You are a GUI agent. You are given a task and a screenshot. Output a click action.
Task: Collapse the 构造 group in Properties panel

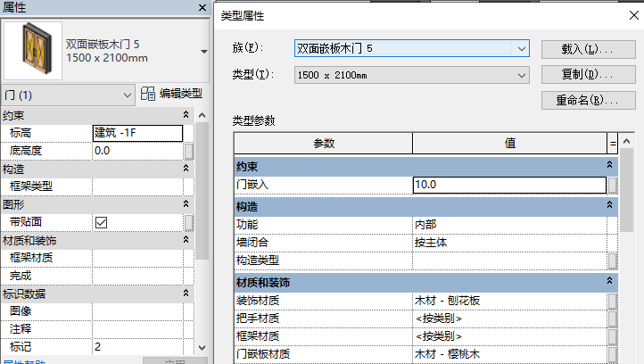pos(186,168)
